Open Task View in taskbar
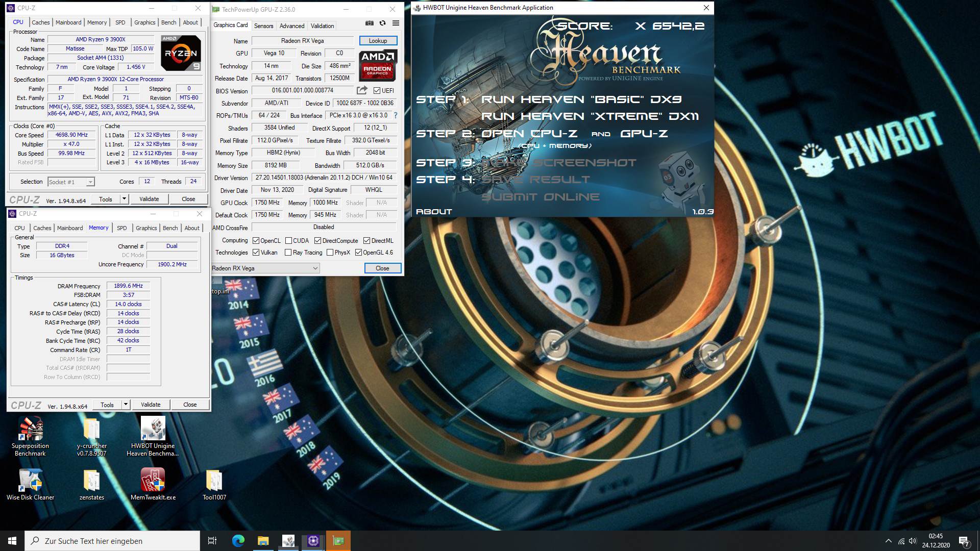This screenshot has width=980, height=551. point(212,541)
